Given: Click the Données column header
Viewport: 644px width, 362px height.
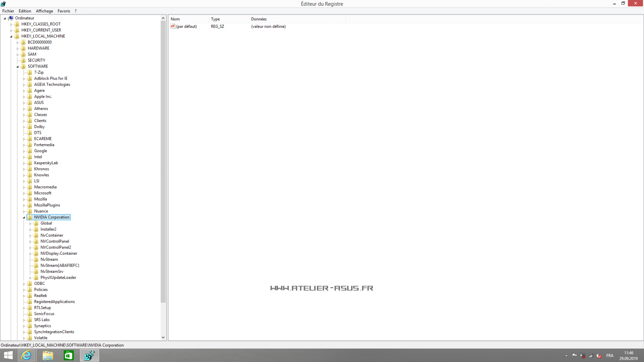Looking at the screenshot, I should click(259, 19).
